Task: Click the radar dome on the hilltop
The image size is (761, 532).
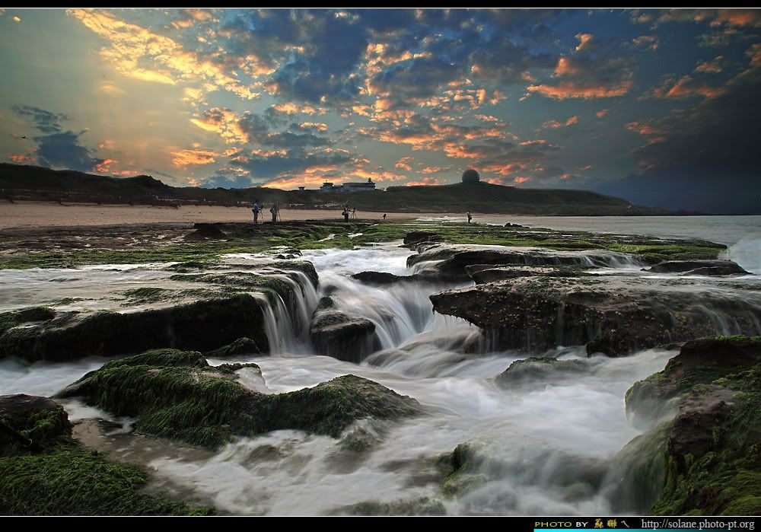Action: (x=470, y=177)
